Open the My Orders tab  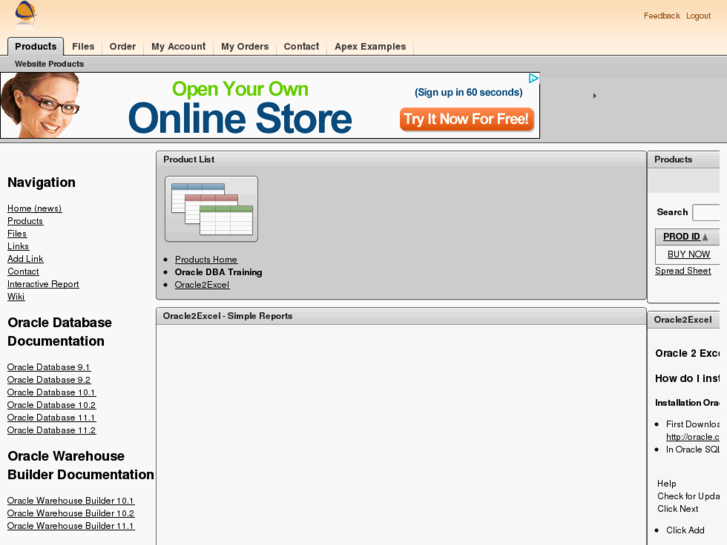245,46
